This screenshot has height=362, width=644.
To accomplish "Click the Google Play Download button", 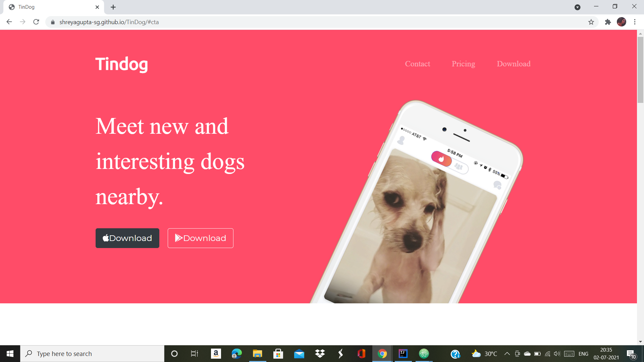I will [x=200, y=238].
